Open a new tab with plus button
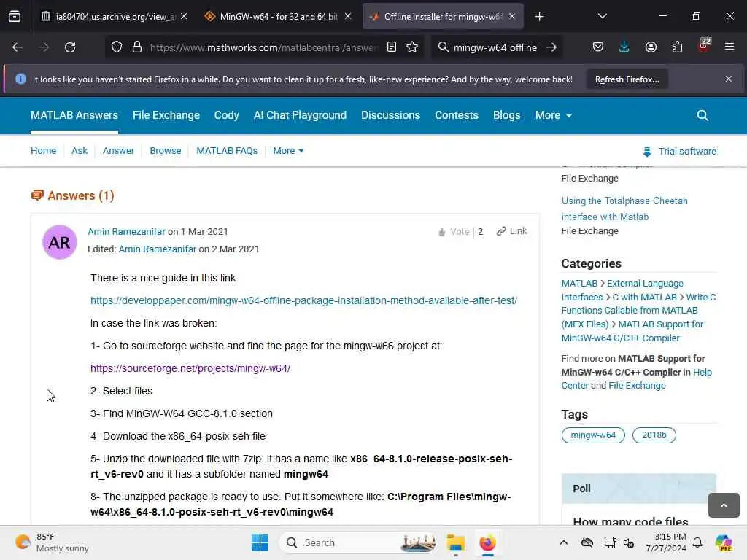Image resolution: width=747 pixels, height=560 pixels. click(539, 17)
